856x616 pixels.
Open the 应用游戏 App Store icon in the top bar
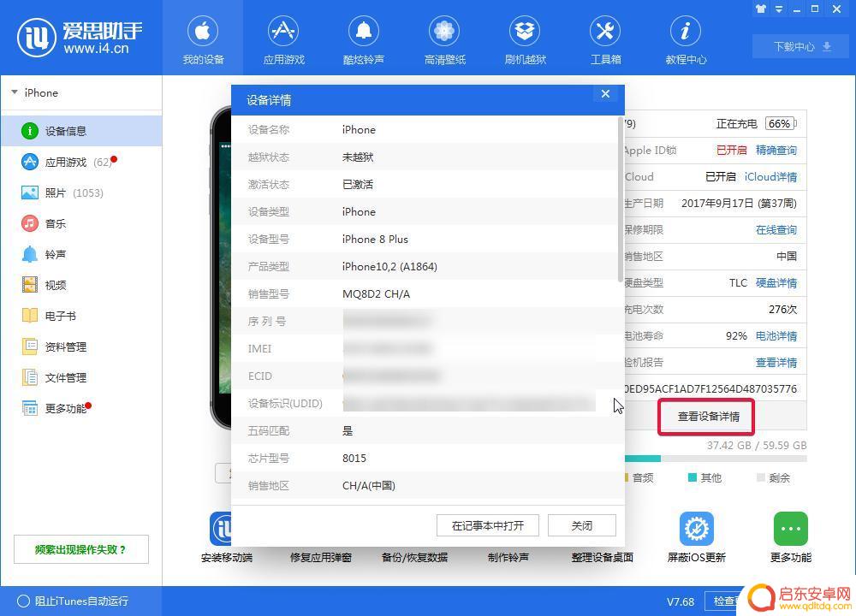282,31
